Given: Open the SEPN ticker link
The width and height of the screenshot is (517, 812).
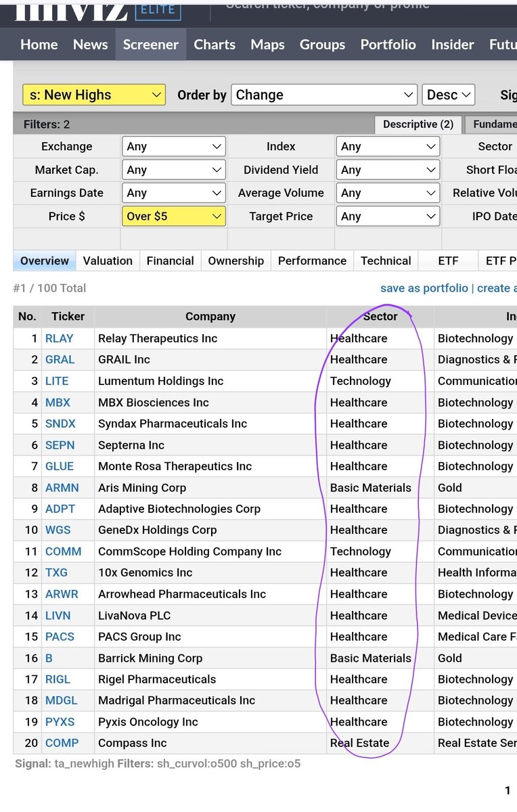Looking at the screenshot, I should pyautogui.click(x=60, y=445).
